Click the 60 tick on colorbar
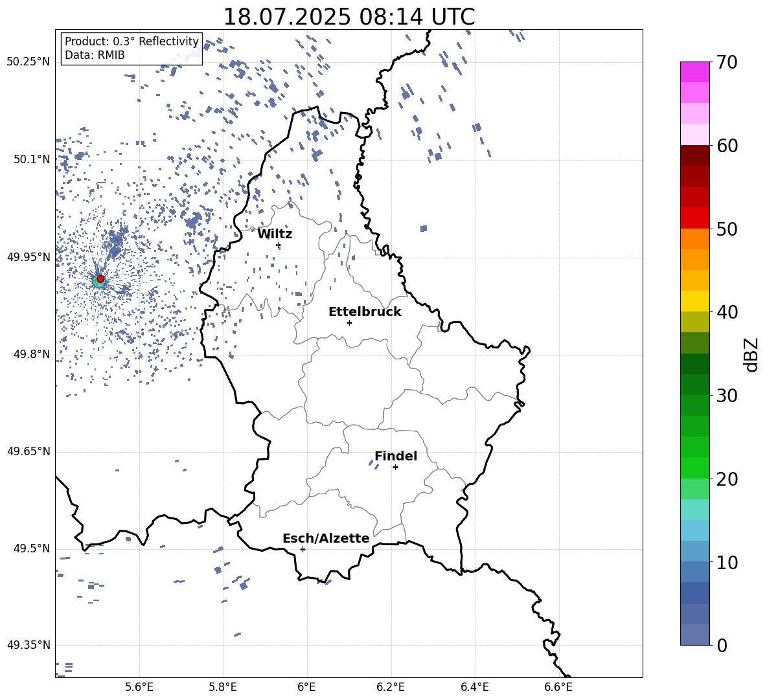 tap(727, 146)
